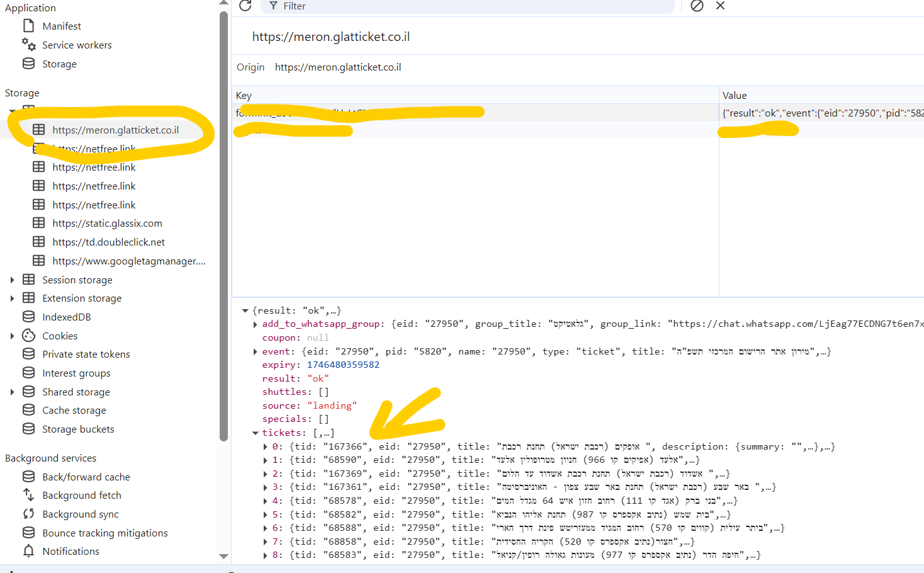Click the Value column header

point(821,95)
